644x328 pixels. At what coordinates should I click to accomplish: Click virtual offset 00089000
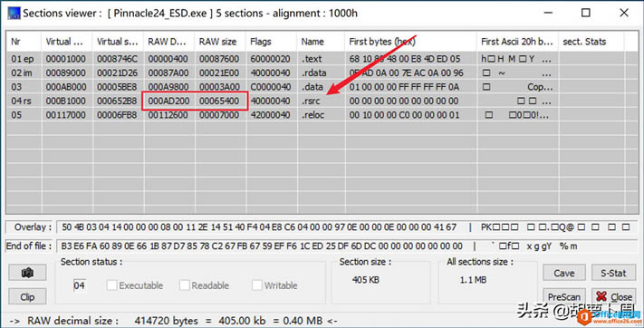click(66, 72)
